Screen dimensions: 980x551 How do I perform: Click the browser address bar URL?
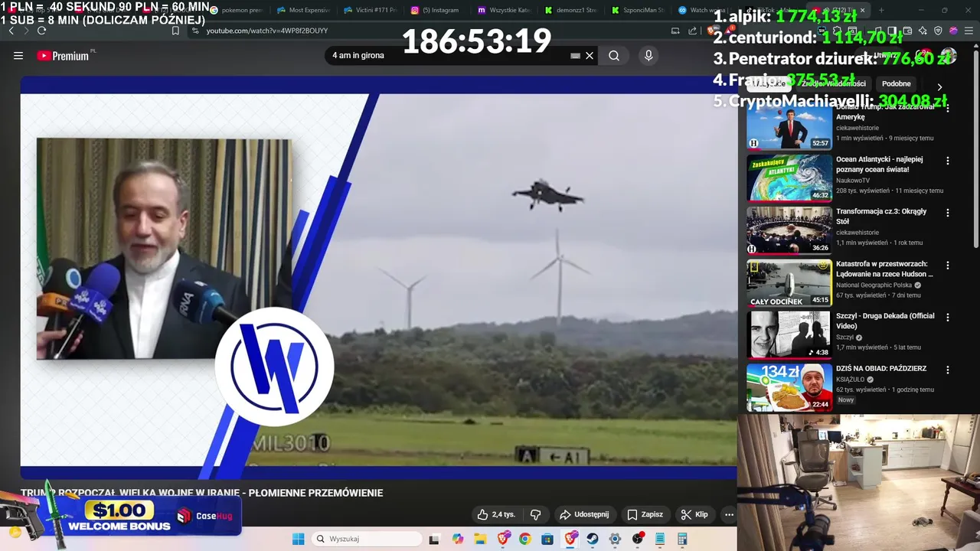[267, 31]
